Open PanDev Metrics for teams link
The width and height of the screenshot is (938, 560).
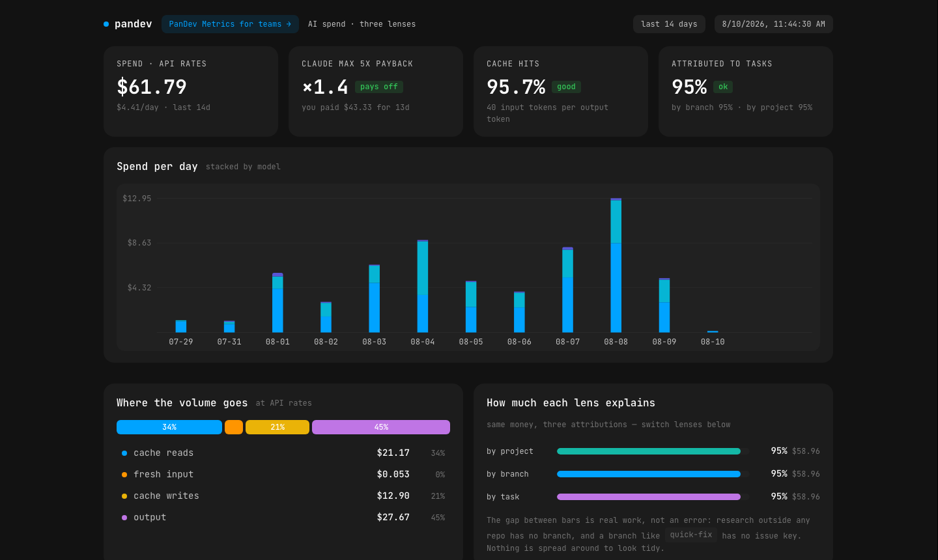[x=230, y=24]
